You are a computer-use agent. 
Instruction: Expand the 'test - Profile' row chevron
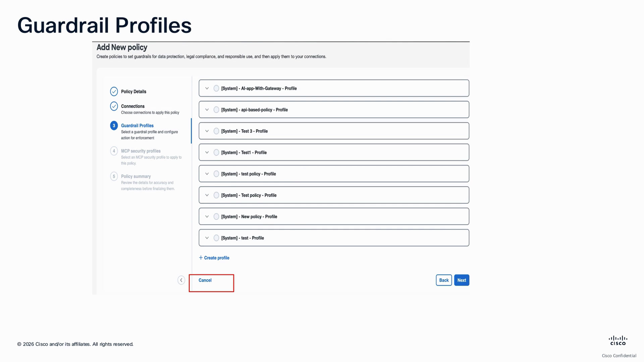coord(207,238)
